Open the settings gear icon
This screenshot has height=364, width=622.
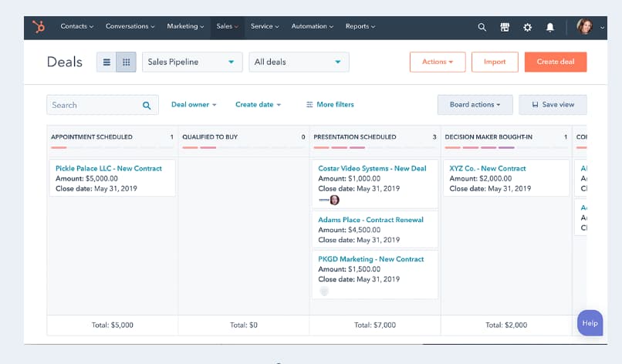point(527,27)
